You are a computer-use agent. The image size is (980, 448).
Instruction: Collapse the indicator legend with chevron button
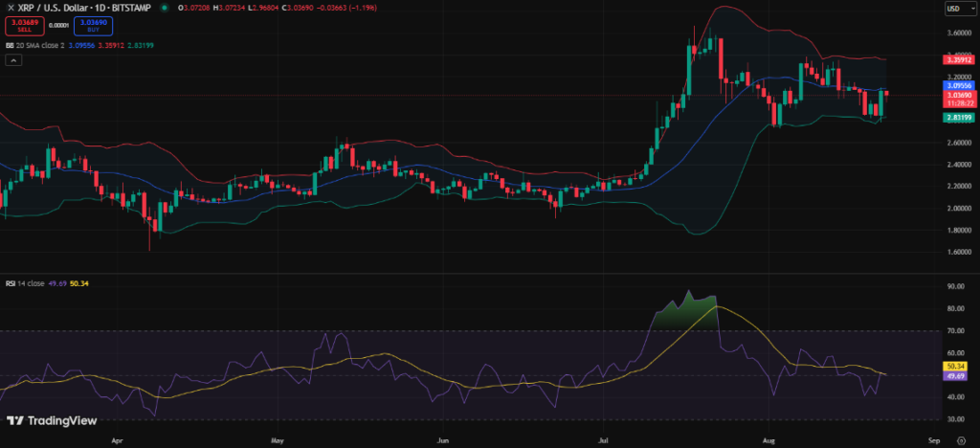pos(13,60)
